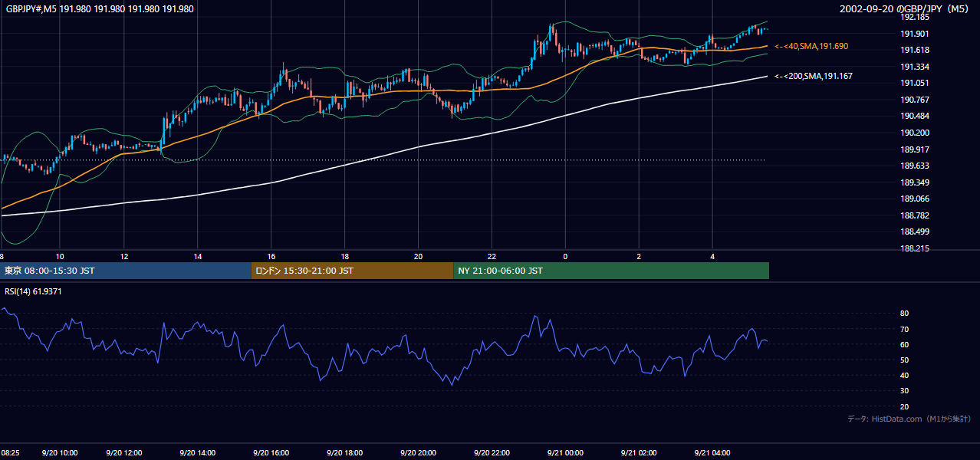
Task: Click the ロンドン 15:30-21:00 JST session bar
Action: click(x=353, y=271)
